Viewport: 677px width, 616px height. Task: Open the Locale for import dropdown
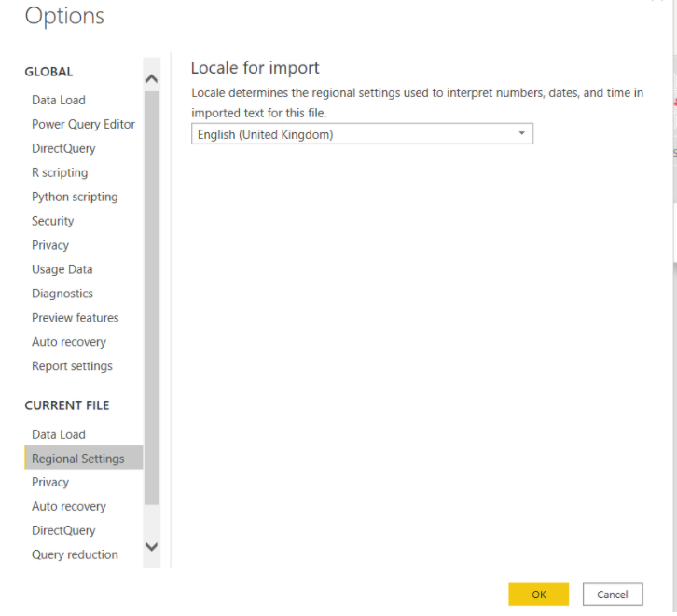(x=362, y=134)
